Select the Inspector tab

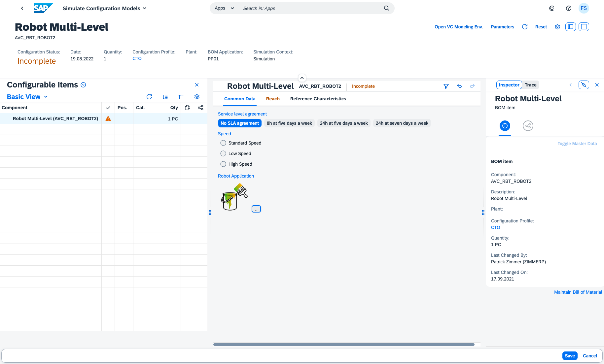[509, 85]
